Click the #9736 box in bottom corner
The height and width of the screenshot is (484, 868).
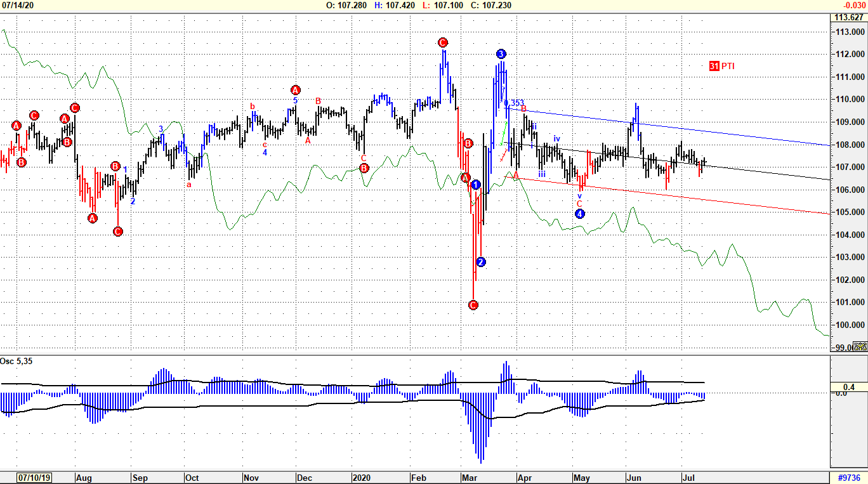pos(848,478)
